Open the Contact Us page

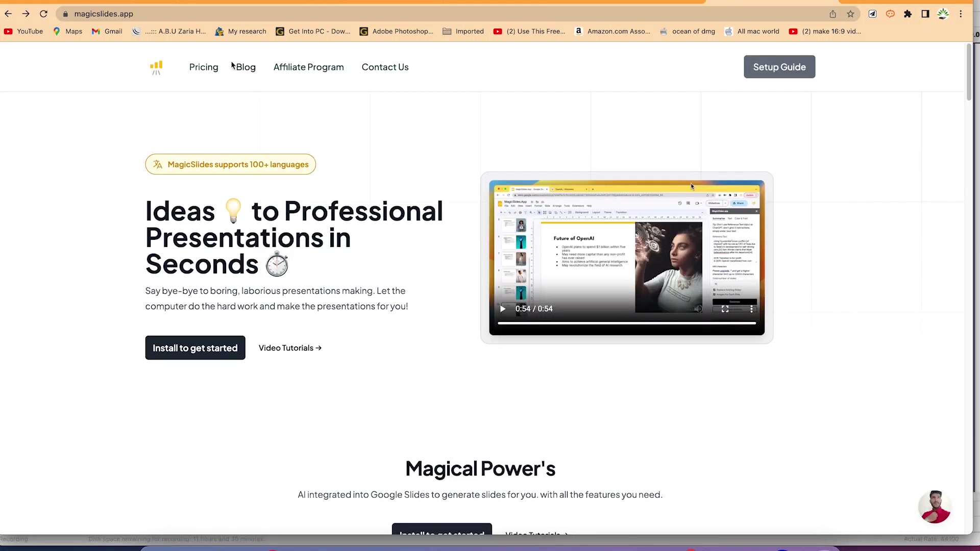385,67
